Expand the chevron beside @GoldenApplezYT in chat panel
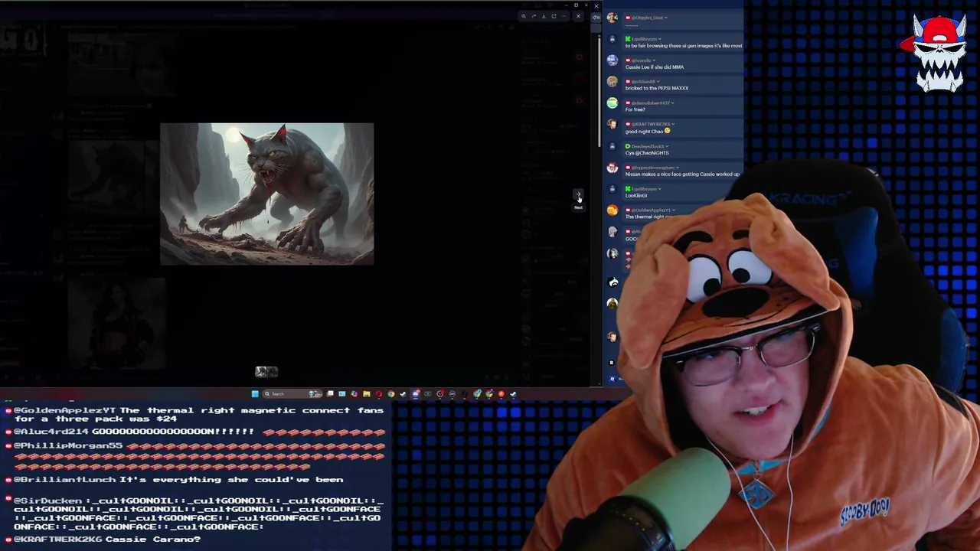Viewport: 980px width, 551px height. click(x=674, y=210)
